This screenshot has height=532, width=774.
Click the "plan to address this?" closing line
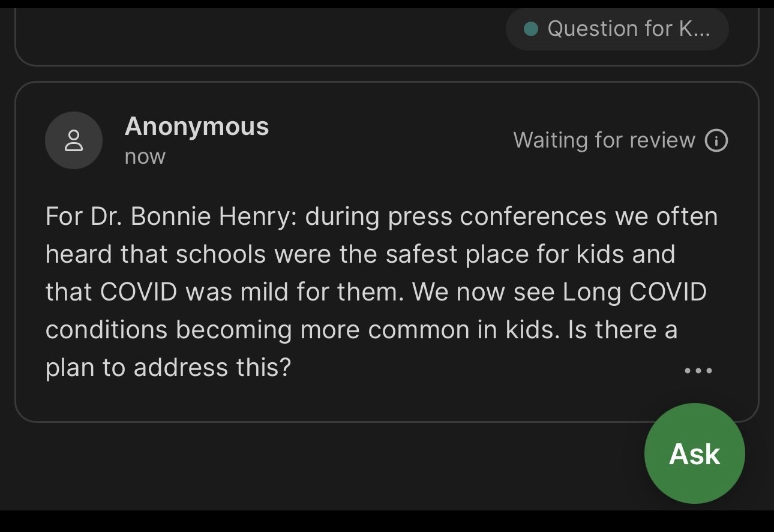[168, 368]
